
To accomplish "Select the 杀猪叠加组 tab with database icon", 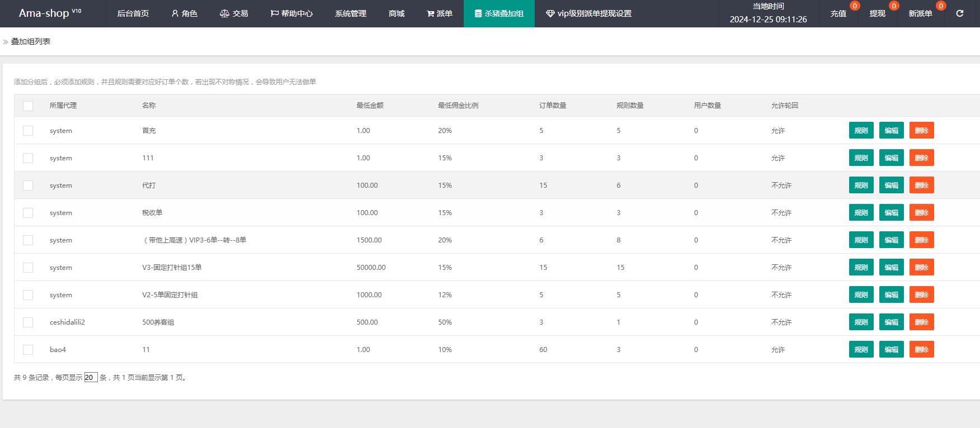I will click(x=499, y=13).
